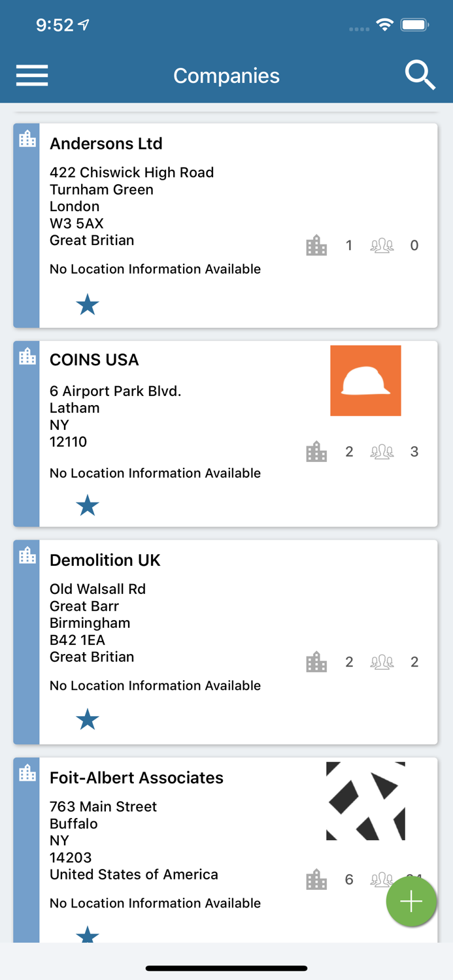The image size is (453, 980).
Task: Tap the contacts icon on Demolition UK card
Action: pos(382,661)
